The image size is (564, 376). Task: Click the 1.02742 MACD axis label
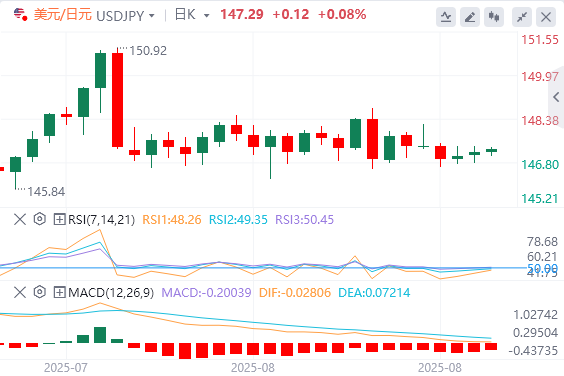pyautogui.click(x=536, y=315)
